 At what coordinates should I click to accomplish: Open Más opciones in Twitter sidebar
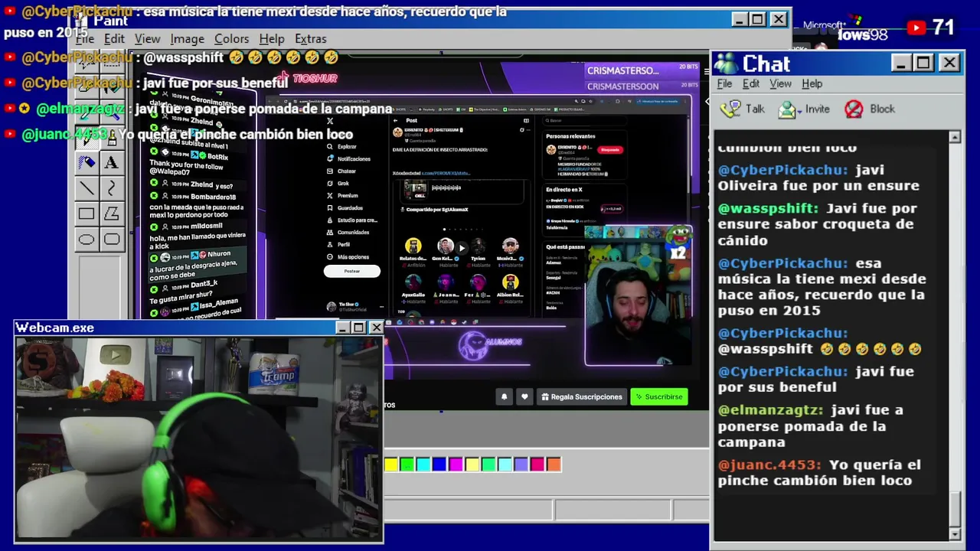[348, 257]
